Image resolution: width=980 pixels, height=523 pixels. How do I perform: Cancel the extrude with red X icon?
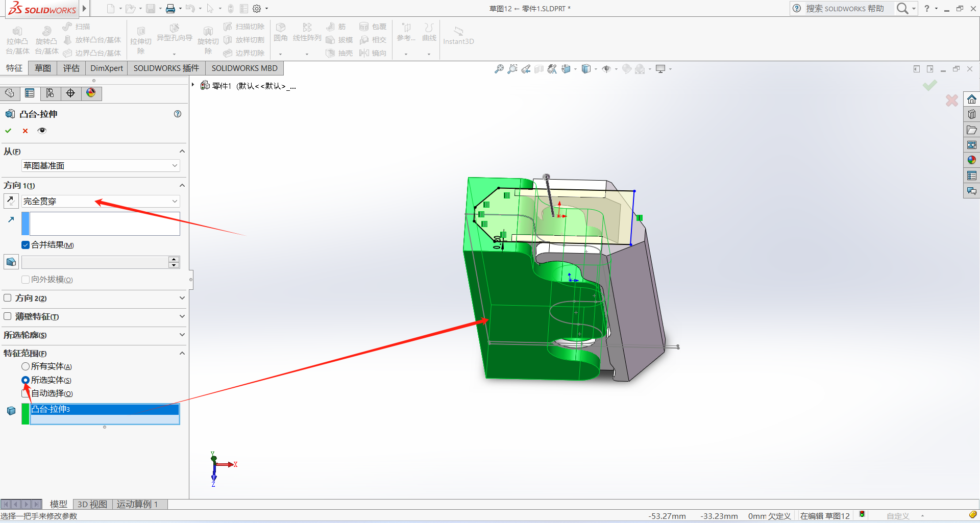25,131
